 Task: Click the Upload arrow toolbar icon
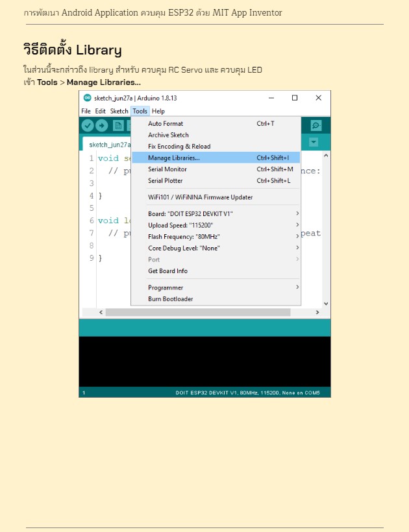tap(101, 125)
